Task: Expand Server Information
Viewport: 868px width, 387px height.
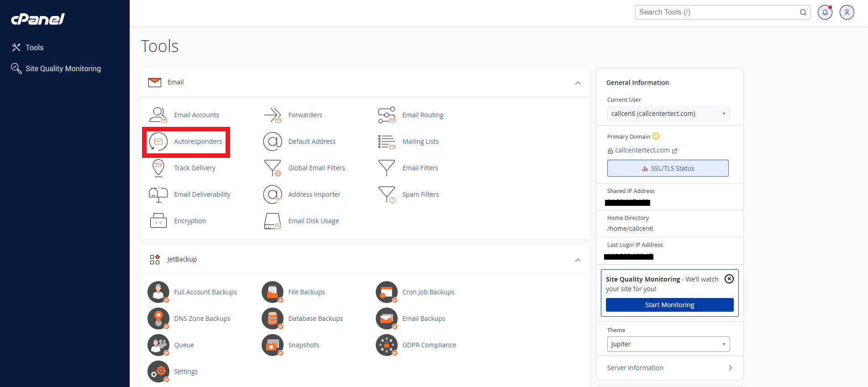Action: [x=669, y=368]
